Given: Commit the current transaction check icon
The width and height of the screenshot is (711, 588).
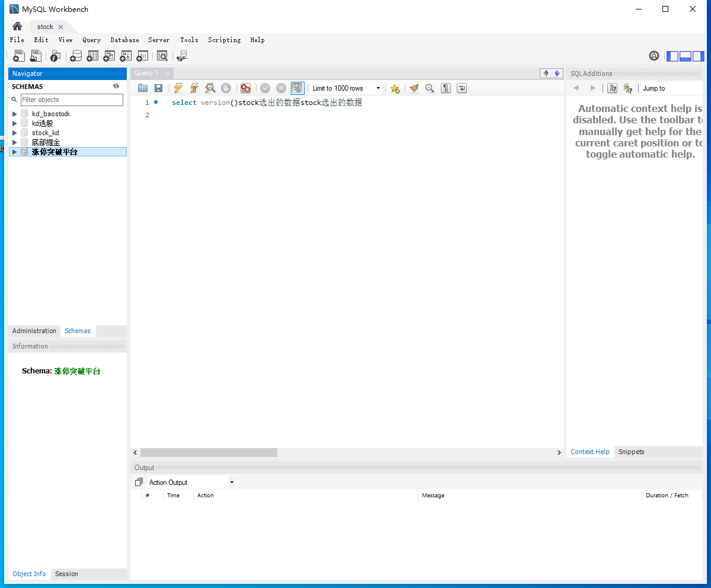Looking at the screenshot, I should coord(265,88).
